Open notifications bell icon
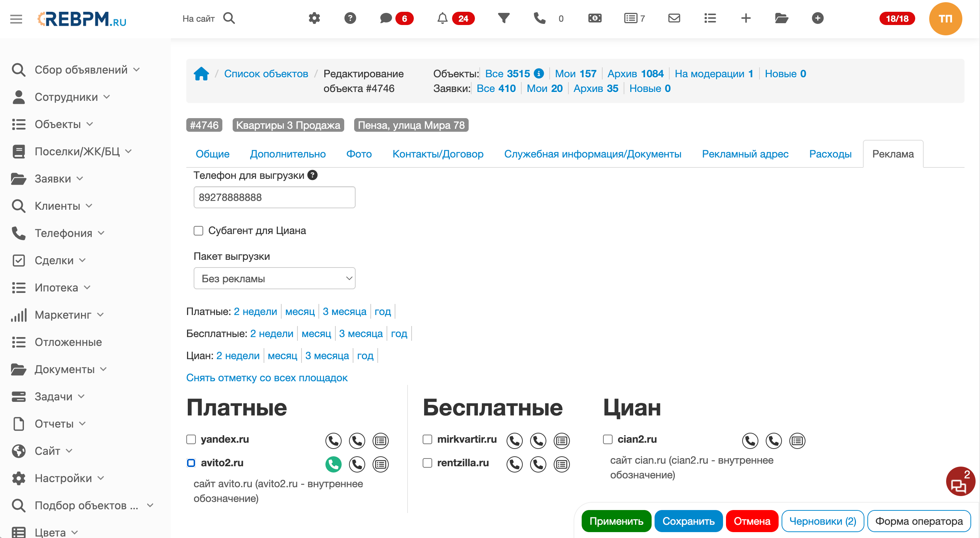The width and height of the screenshot is (980, 538). tap(442, 18)
